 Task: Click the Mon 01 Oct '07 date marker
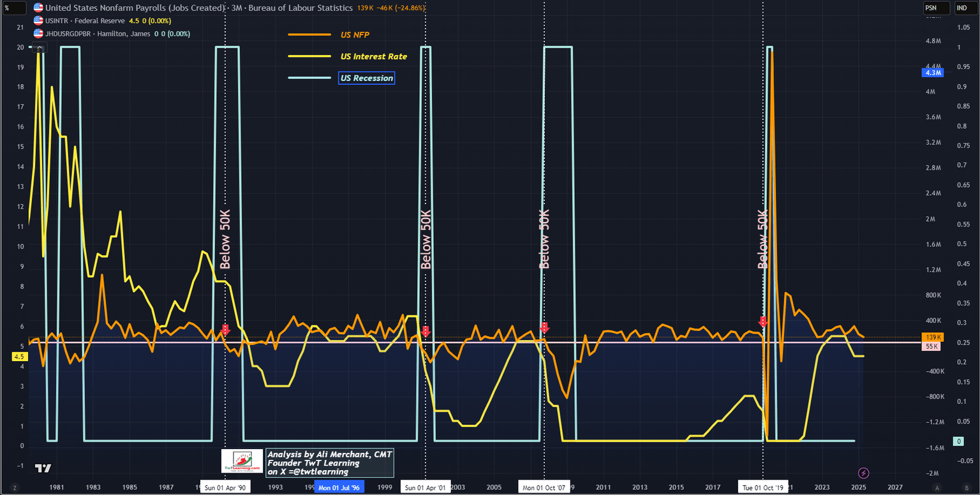click(544, 487)
